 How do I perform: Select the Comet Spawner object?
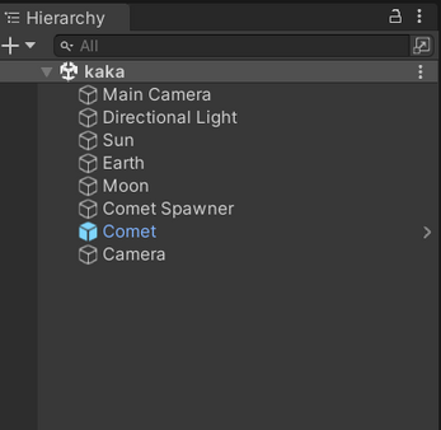point(168,209)
